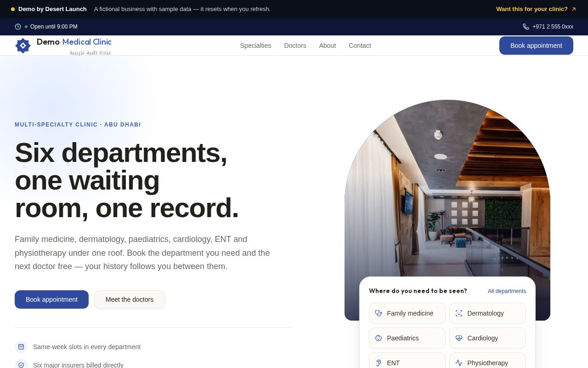Open the Specialties nav item

(x=256, y=46)
